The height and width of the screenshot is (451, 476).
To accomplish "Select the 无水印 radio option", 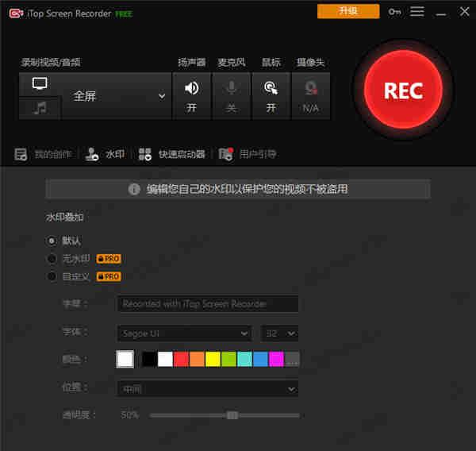I will [x=52, y=258].
